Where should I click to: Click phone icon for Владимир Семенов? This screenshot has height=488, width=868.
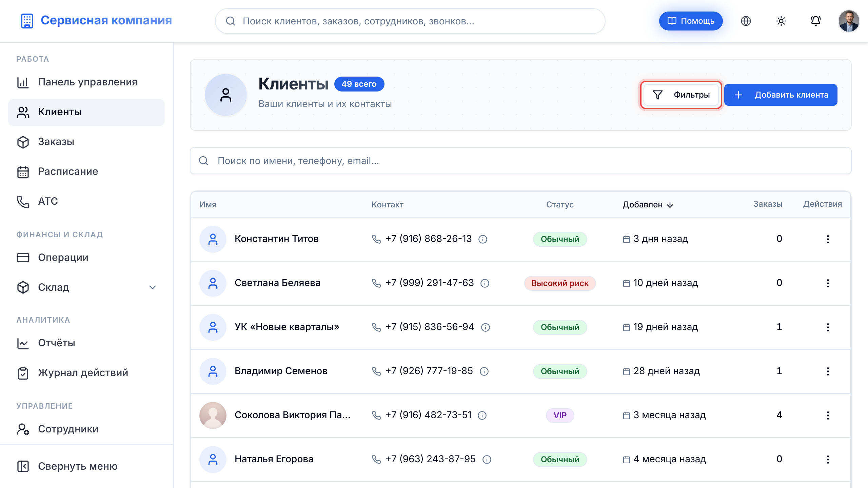coord(376,371)
